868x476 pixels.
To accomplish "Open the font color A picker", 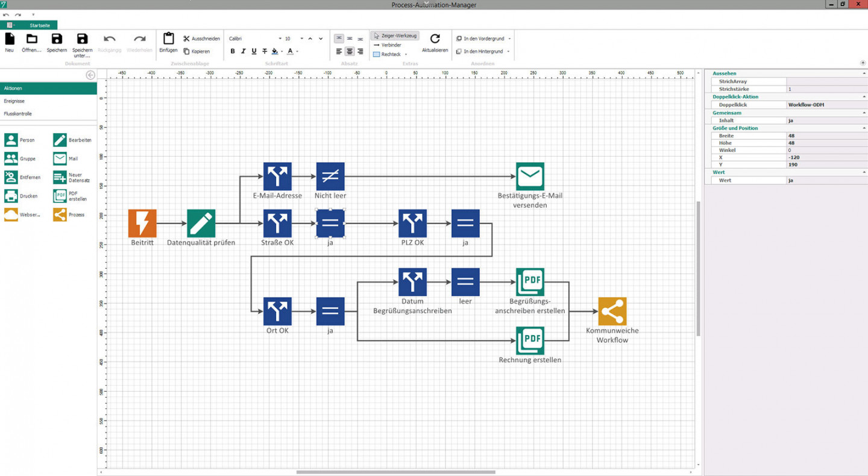I will 290,51.
